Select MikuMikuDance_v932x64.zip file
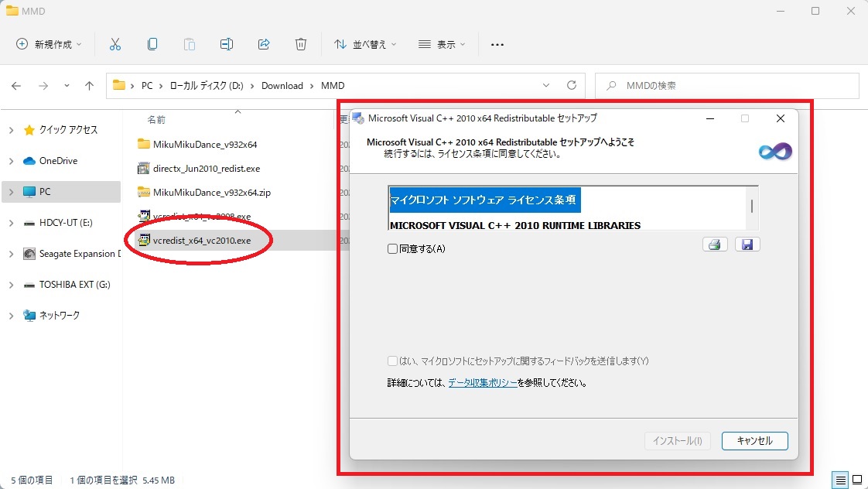Image resolution: width=868 pixels, height=489 pixels. [x=211, y=193]
